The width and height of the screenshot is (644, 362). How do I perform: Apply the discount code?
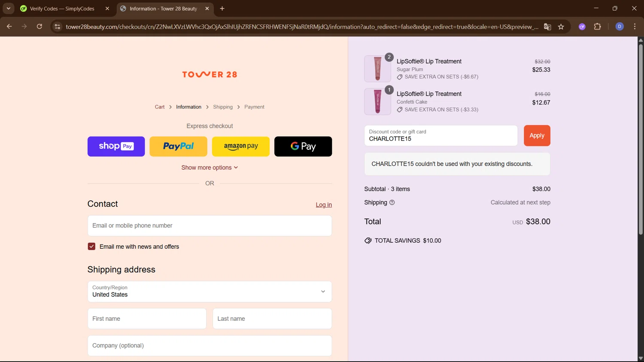coord(537,136)
